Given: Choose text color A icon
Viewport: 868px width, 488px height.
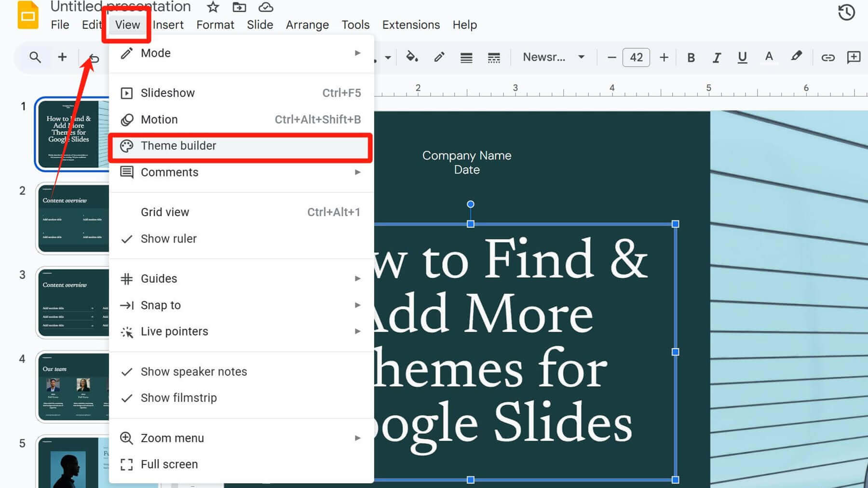Looking at the screenshot, I should (769, 57).
